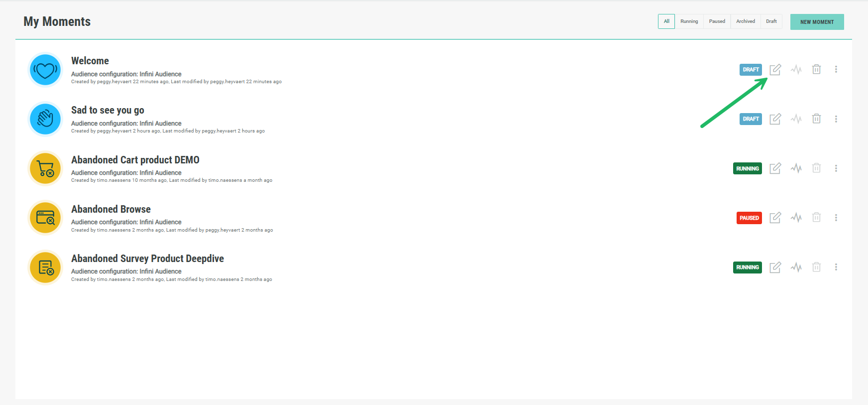
Task: Select the Draft filter tab
Action: [771, 21]
